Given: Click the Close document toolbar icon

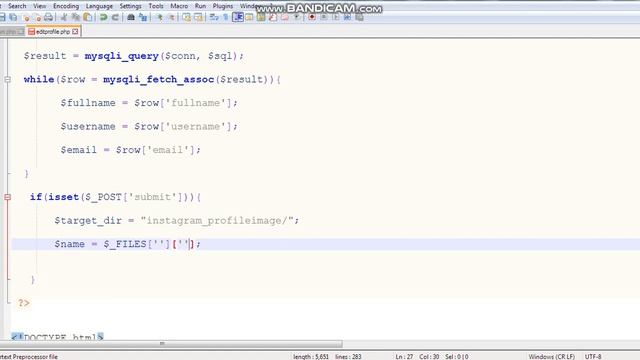Looking at the screenshot, I should pos(26,17).
